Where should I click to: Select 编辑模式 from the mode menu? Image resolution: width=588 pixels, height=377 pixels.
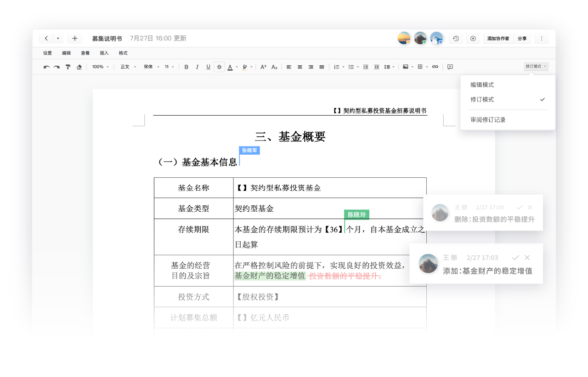point(481,84)
